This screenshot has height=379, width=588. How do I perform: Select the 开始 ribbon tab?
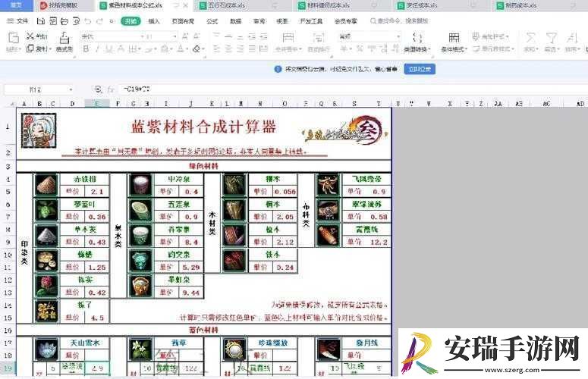click(x=130, y=21)
